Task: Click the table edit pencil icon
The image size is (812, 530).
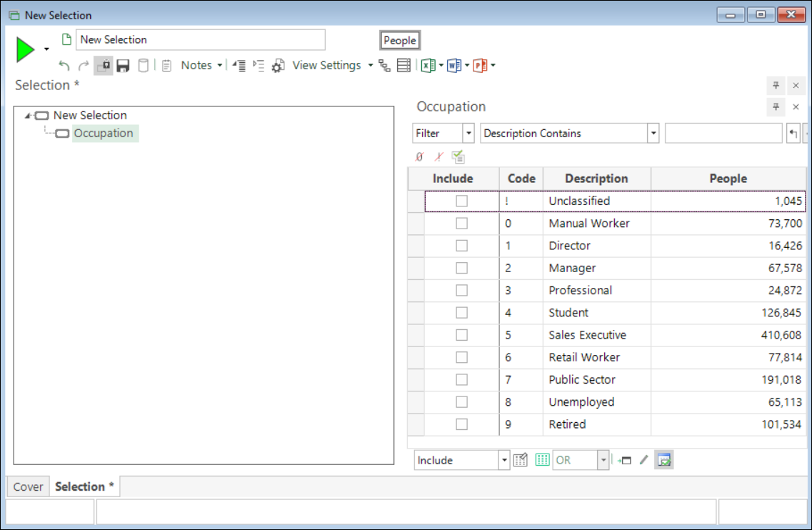Action: (520, 460)
